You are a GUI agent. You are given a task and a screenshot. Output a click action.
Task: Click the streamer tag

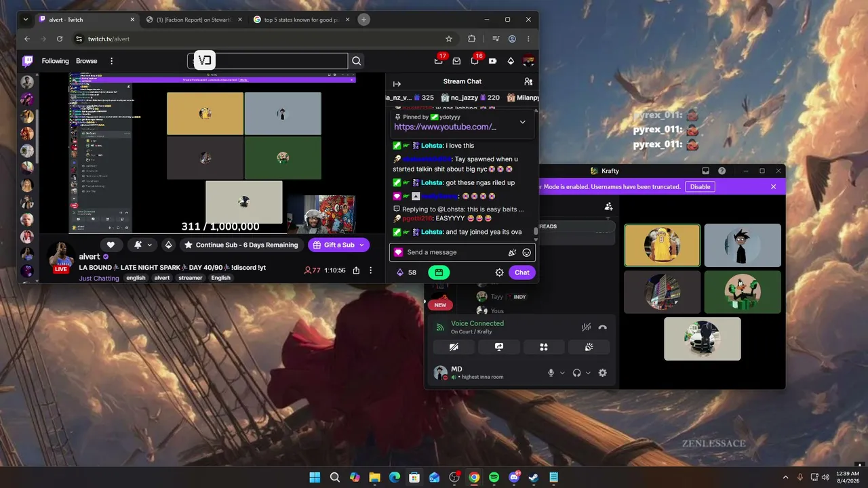click(x=190, y=278)
